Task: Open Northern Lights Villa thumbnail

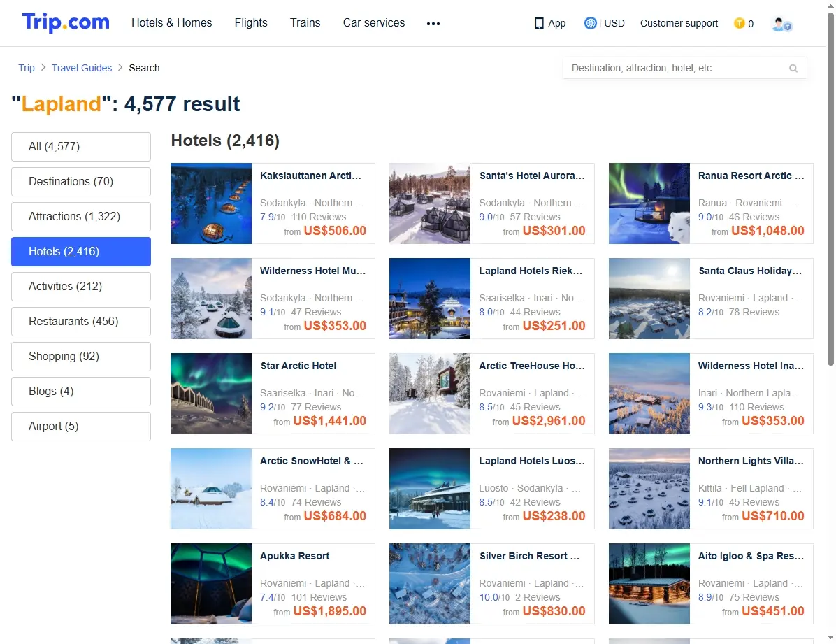Action: pos(649,489)
